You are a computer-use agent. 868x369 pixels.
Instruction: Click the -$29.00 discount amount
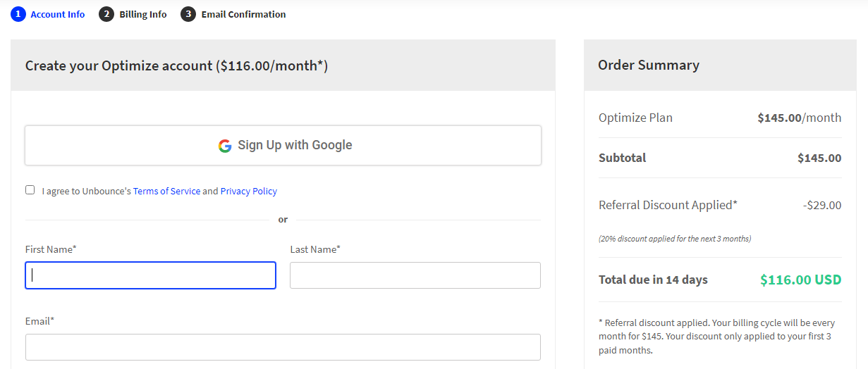[822, 206]
